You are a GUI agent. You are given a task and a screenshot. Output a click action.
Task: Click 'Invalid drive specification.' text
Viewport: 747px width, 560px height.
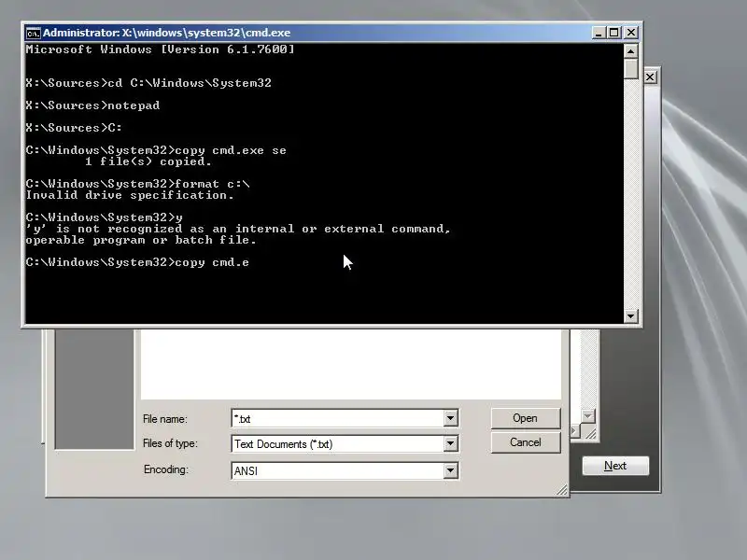coord(130,195)
